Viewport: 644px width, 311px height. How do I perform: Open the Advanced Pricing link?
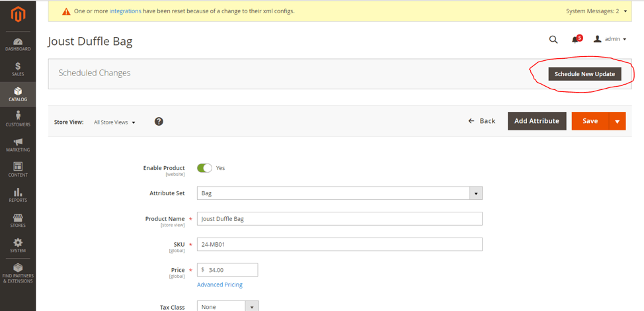click(x=220, y=285)
